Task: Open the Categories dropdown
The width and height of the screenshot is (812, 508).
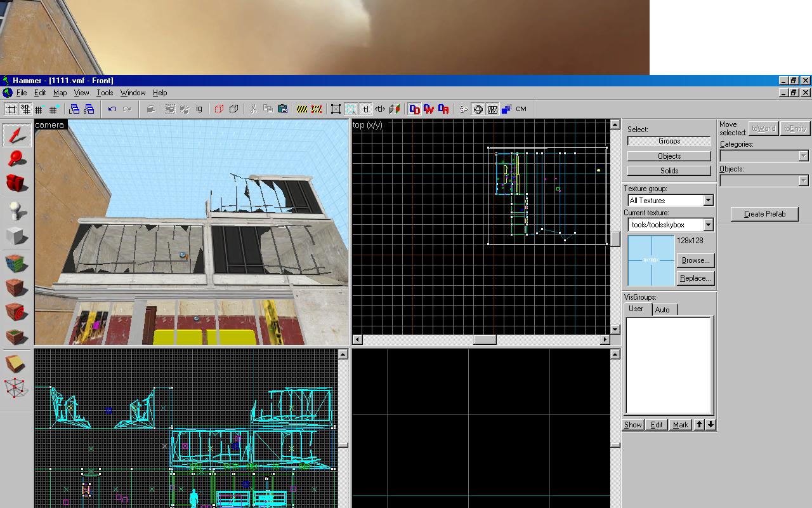Action: (x=804, y=156)
